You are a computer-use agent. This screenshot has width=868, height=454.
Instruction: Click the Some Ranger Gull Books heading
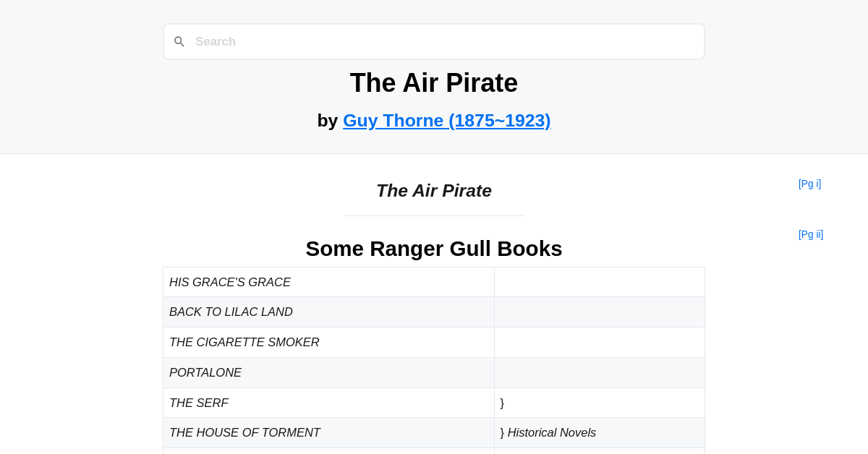point(434,249)
